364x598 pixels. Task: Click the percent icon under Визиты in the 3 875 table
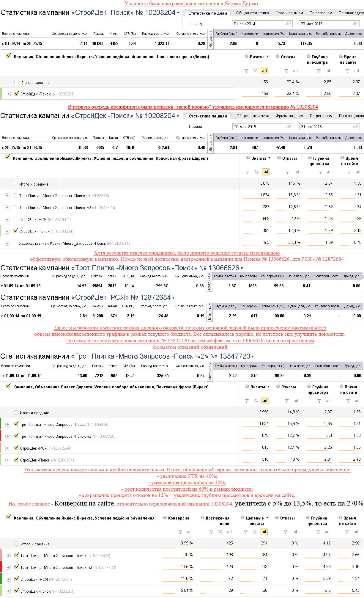click(x=257, y=172)
